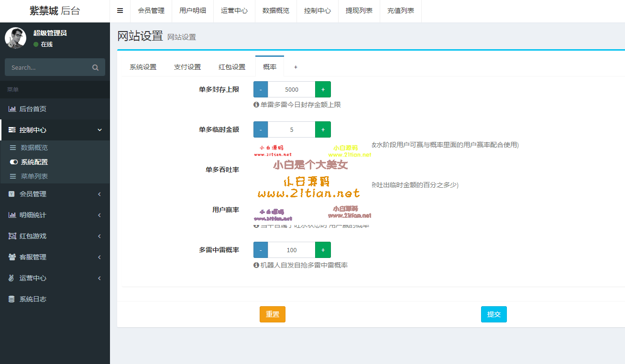
Task: Click the 重置 reset button
Action: pyautogui.click(x=273, y=314)
